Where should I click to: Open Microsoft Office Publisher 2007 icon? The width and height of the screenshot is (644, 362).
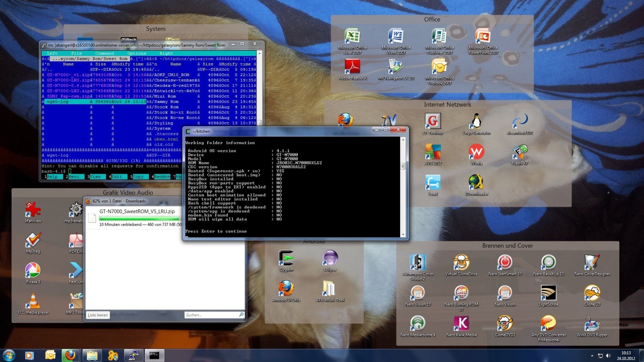click(439, 41)
